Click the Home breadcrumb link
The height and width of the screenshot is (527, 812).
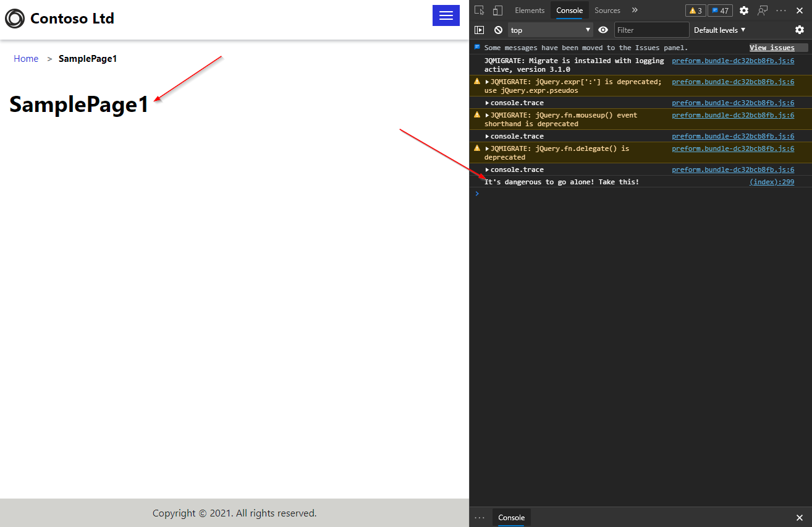coord(26,59)
